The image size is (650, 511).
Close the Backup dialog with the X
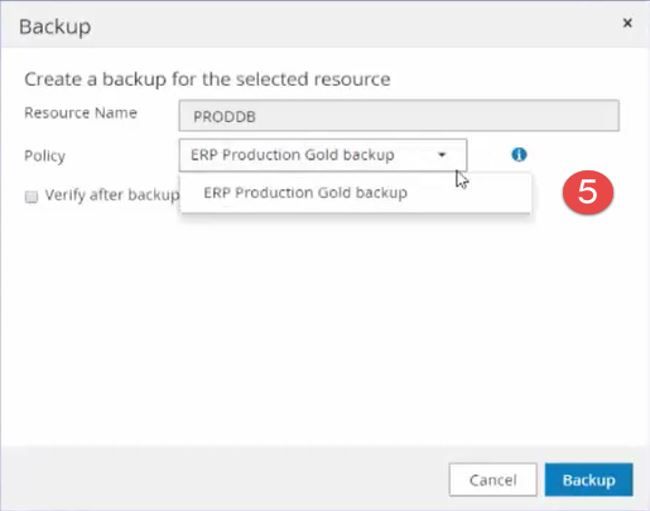[x=627, y=22]
